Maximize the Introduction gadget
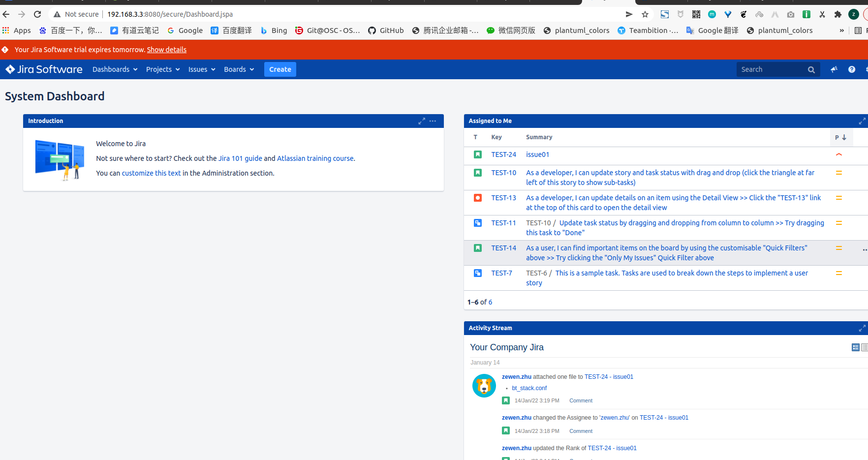Viewport: 868px width, 460px height. coord(422,121)
